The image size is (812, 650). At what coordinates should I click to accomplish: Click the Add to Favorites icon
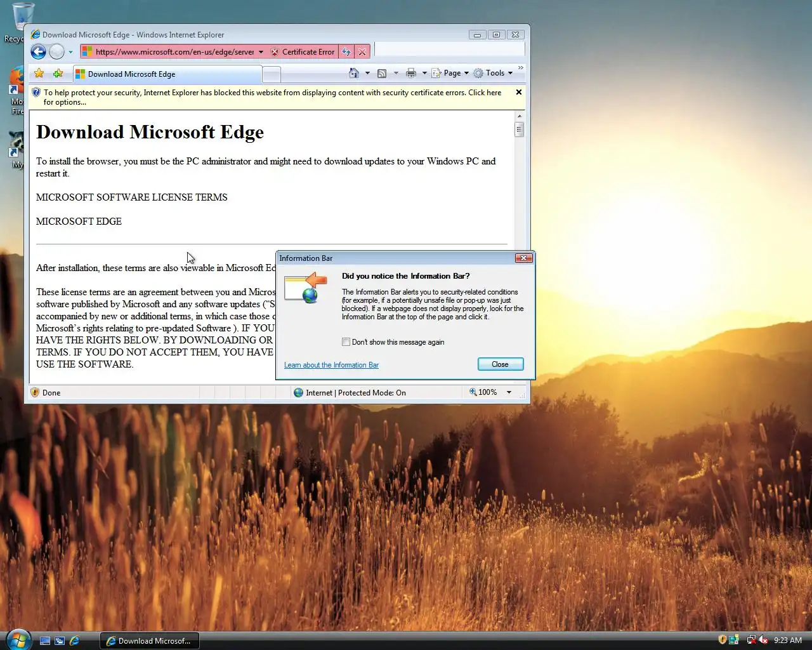(58, 74)
